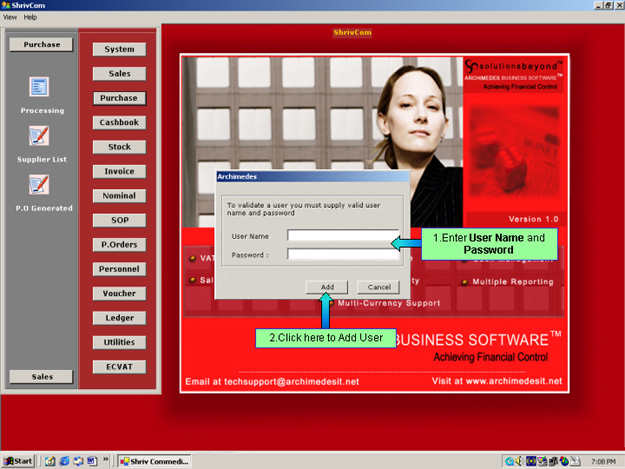
Task: Open the P.O Generated icon
Action: pyautogui.click(x=39, y=184)
